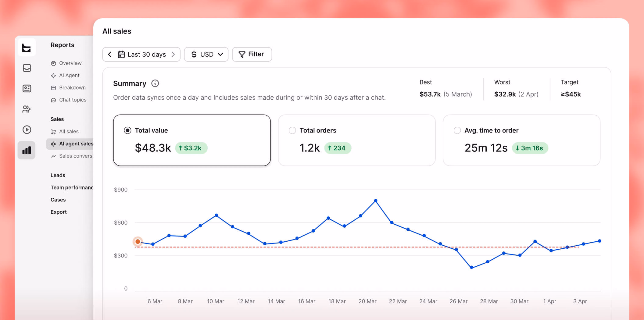Click the 20 Mar axis label

point(367,301)
